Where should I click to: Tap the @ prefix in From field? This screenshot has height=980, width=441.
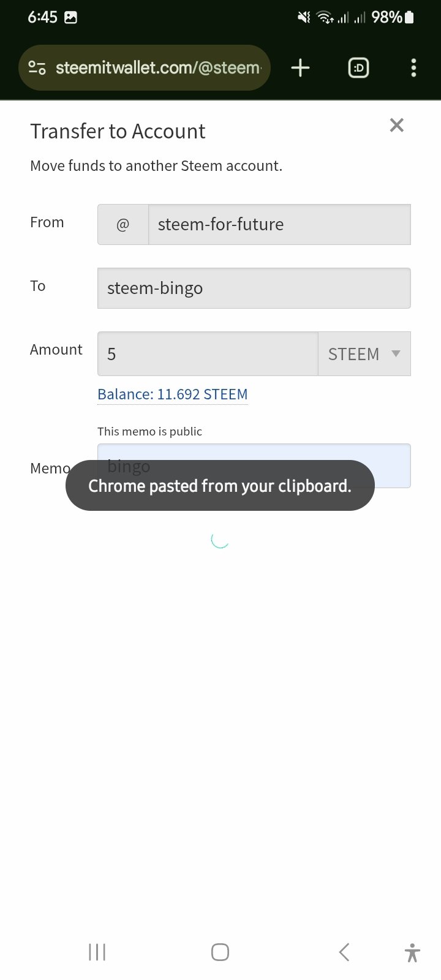123,225
